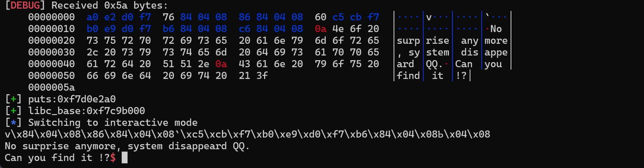Click the red dollar prompt symbol

(113, 158)
